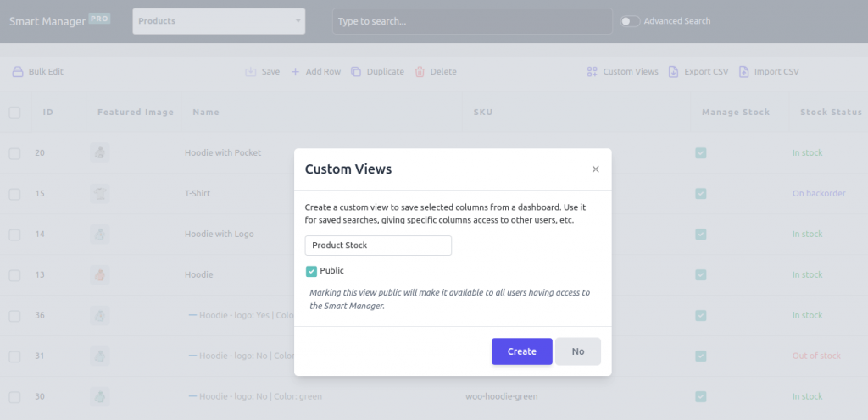Tick the select-all checkbox in the header
The width and height of the screenshot is (868, 420).
tap(15, 112)
